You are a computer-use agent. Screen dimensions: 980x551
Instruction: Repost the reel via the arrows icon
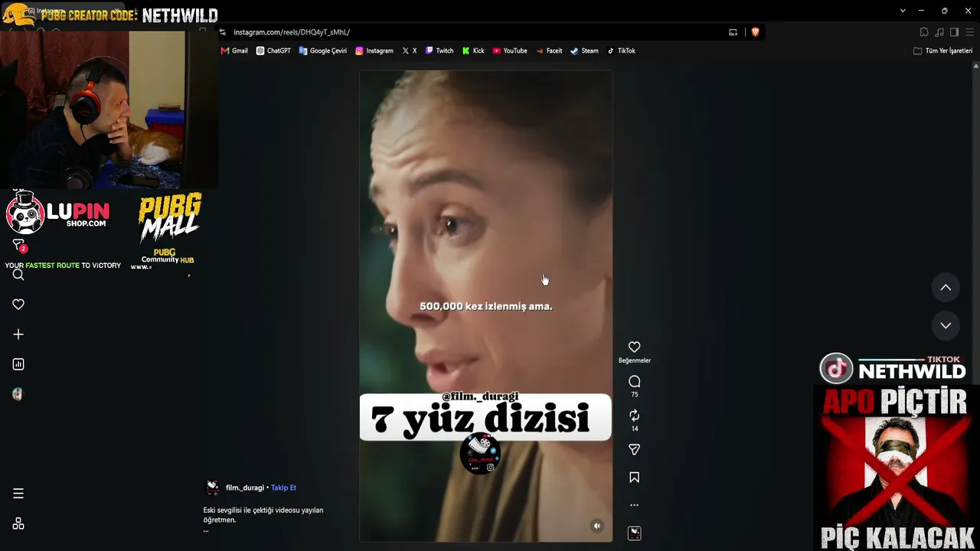click(x=634, y=416)
